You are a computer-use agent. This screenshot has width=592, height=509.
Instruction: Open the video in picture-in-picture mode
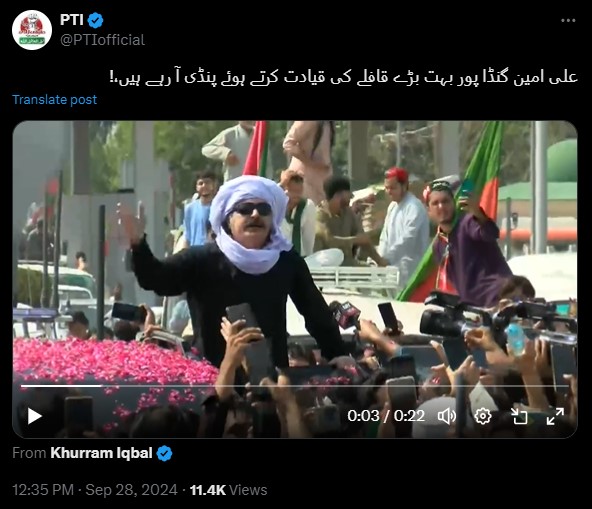[519, 416]
